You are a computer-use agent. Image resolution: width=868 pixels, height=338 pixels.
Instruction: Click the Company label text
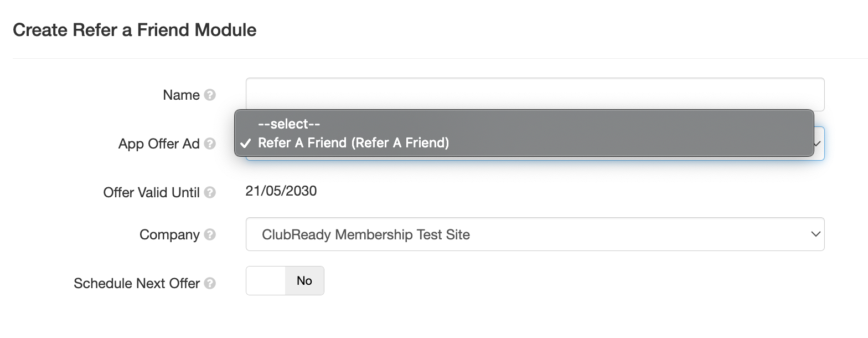(x=169, y=235)
